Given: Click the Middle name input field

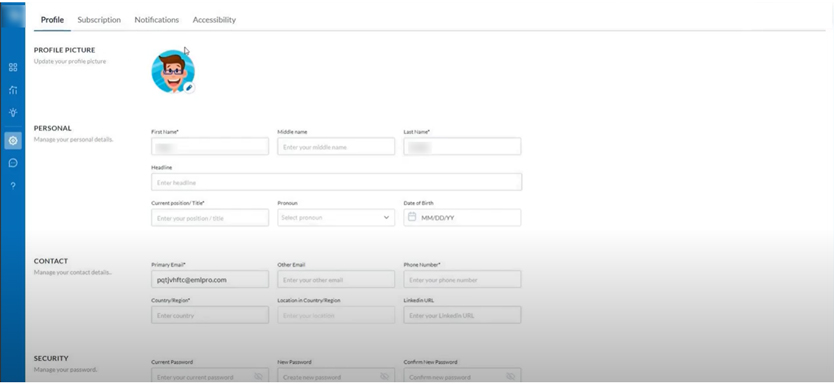Looking at the screenshot, I should pos(336,147).
